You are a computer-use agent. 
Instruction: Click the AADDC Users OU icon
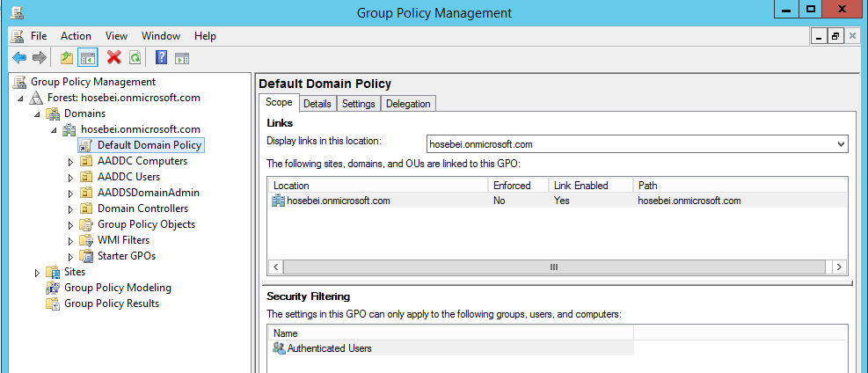[x=86, y=177]
